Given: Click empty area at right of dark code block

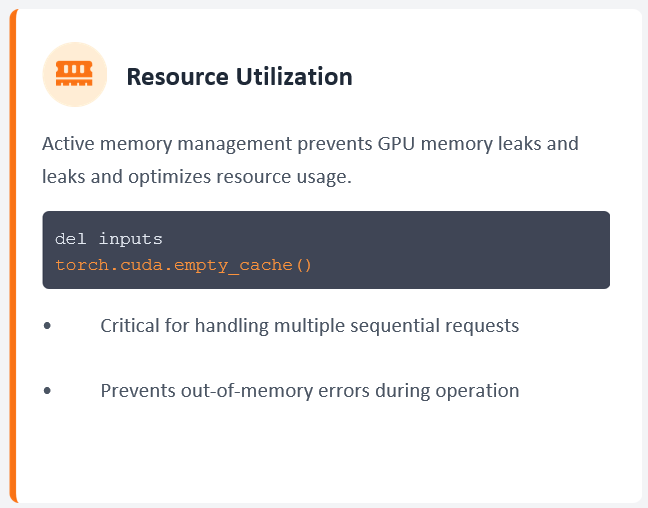Looking at the screenshot, I should [x=500, y=250].
